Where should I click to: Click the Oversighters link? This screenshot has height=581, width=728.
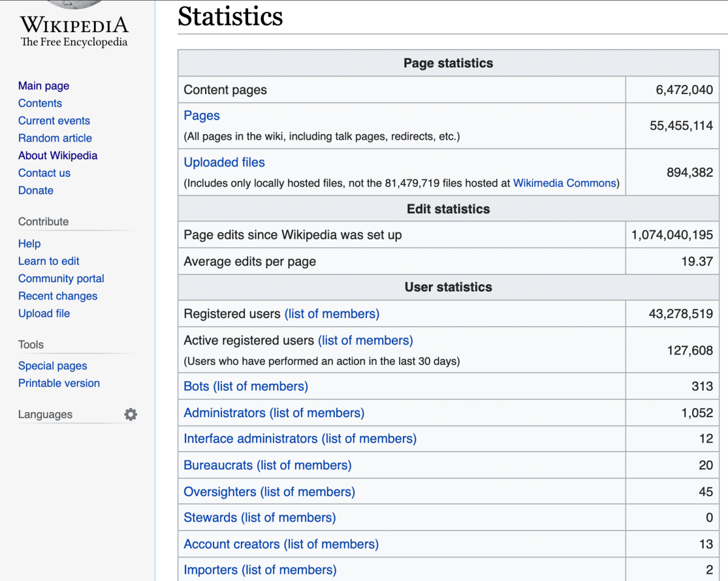point(220,492)
